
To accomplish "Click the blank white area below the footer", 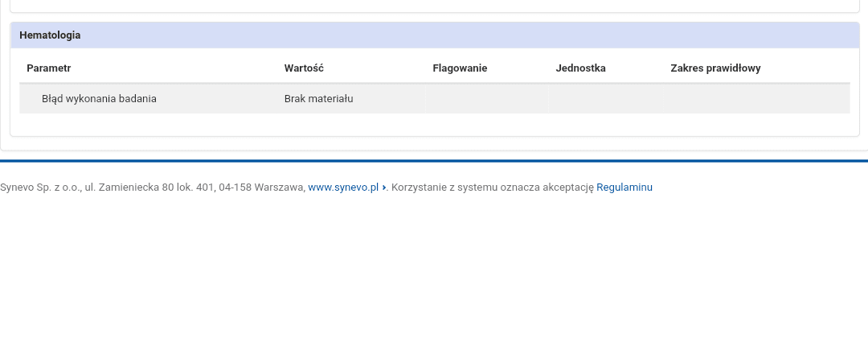I will [x=434, y=266].
